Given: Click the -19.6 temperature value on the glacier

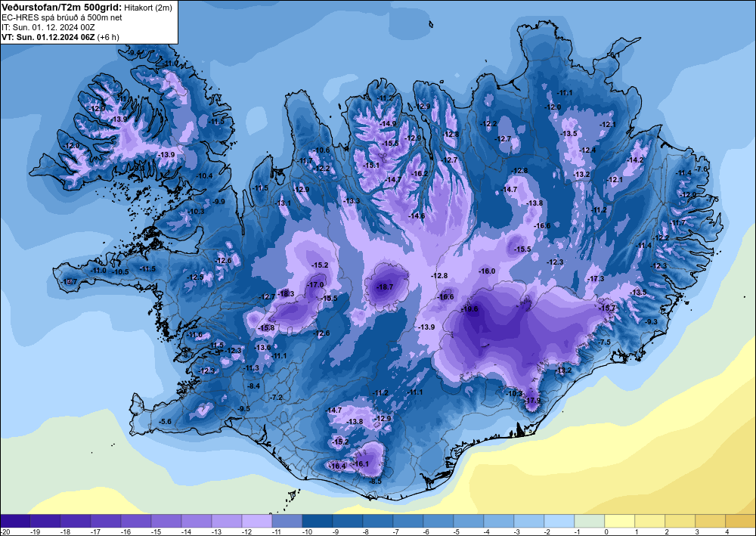Looking at the screenshot, I should click(469, 309).
